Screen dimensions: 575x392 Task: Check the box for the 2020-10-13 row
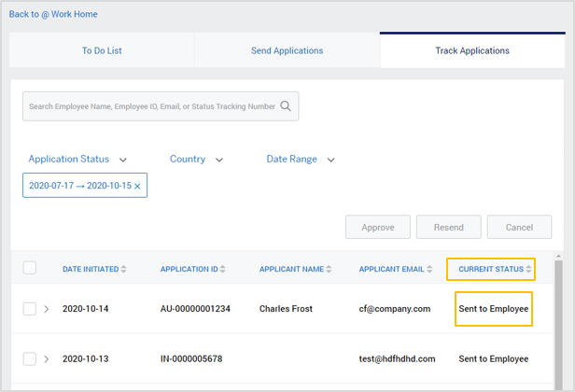point(30,359)
